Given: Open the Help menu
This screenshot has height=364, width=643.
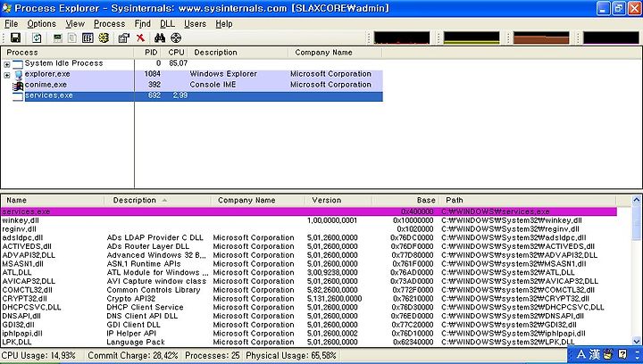Looking at the screenshot, I should [x=224, y=24].
